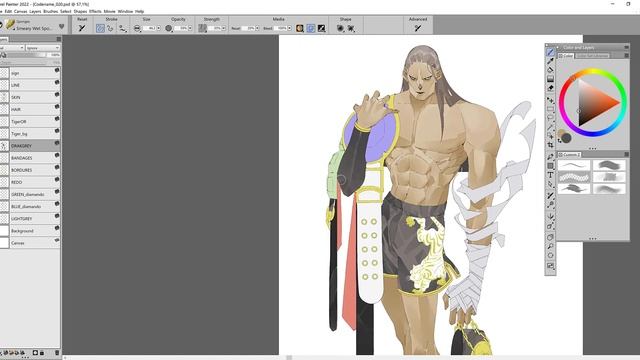Open the Brushes menu
This screenshot has width=640, height=360.
point(51,11)
